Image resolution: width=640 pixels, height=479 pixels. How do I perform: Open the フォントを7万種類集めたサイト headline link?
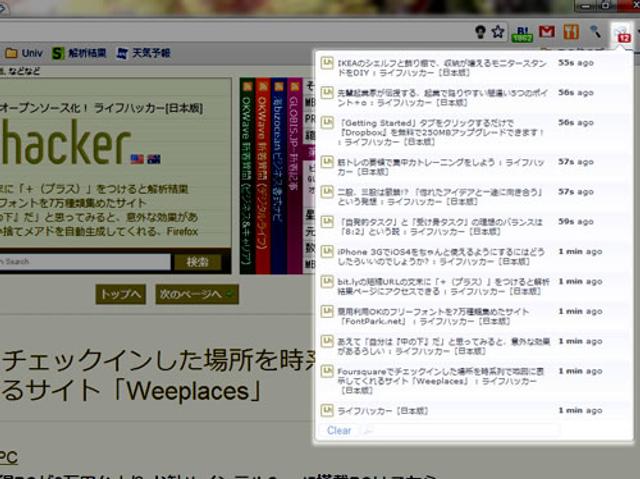coord(73,203)
